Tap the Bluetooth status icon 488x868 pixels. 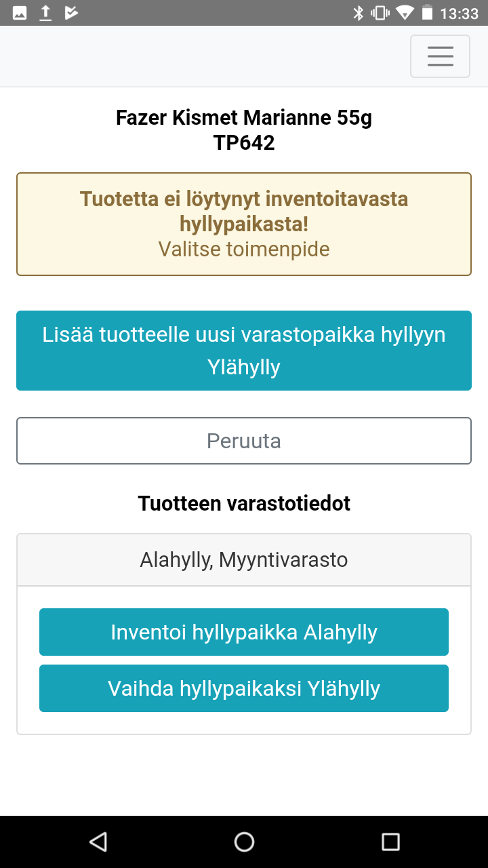pos(359,13)
